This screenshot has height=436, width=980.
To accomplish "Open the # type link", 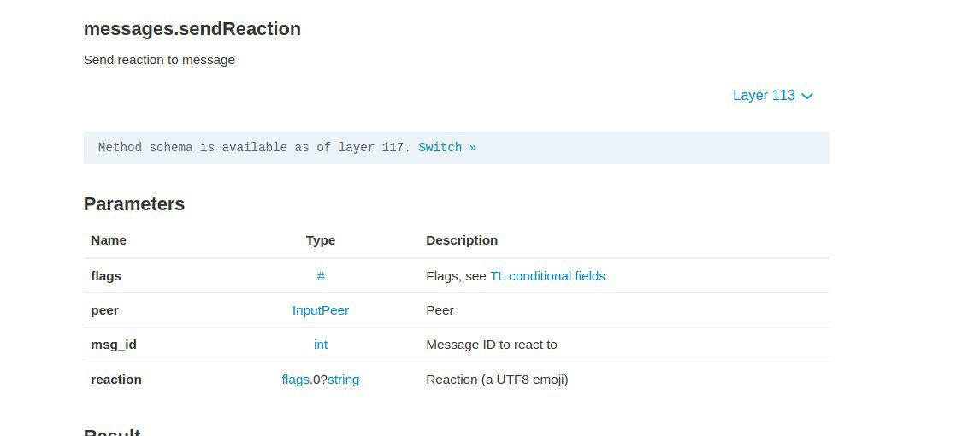I will click(x=321, y=276).
